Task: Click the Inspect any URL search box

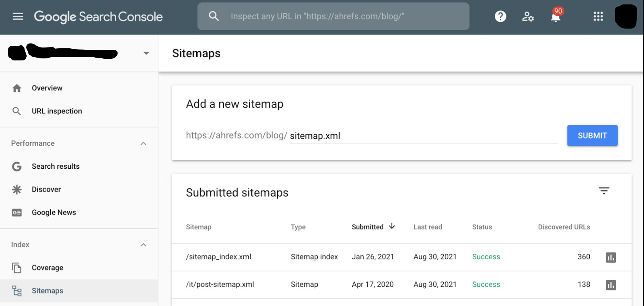Action: point(333,16)
